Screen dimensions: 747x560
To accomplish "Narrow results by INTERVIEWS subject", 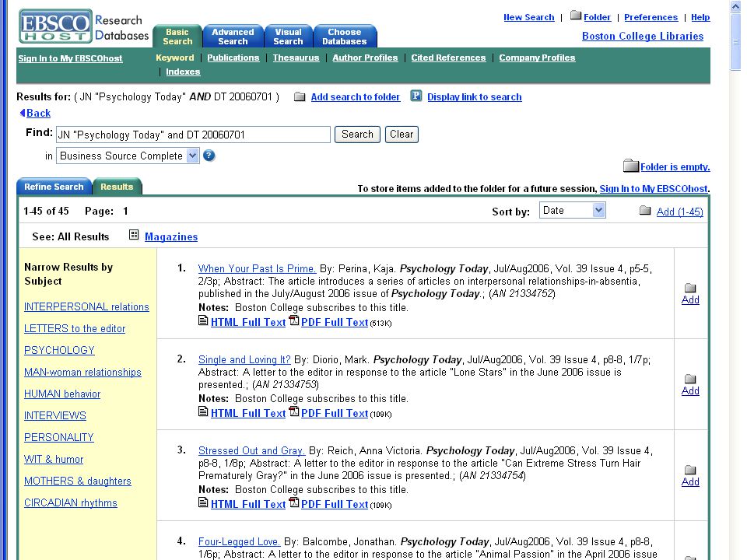I will [54, 415].
